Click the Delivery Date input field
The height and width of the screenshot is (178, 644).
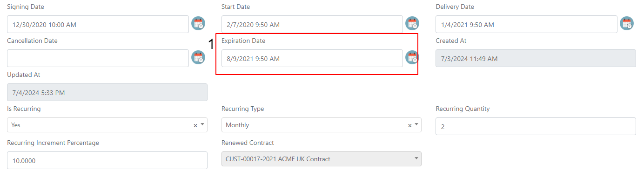(526, 24)
